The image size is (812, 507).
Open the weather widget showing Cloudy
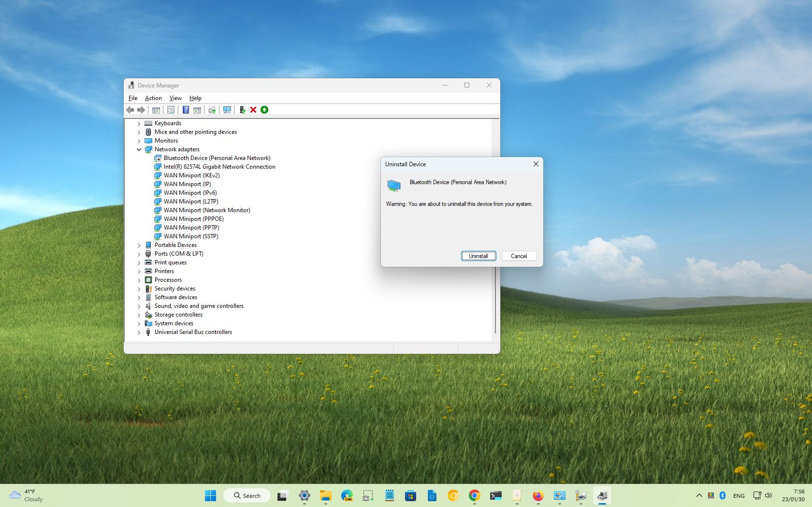(x=27, y=495)
